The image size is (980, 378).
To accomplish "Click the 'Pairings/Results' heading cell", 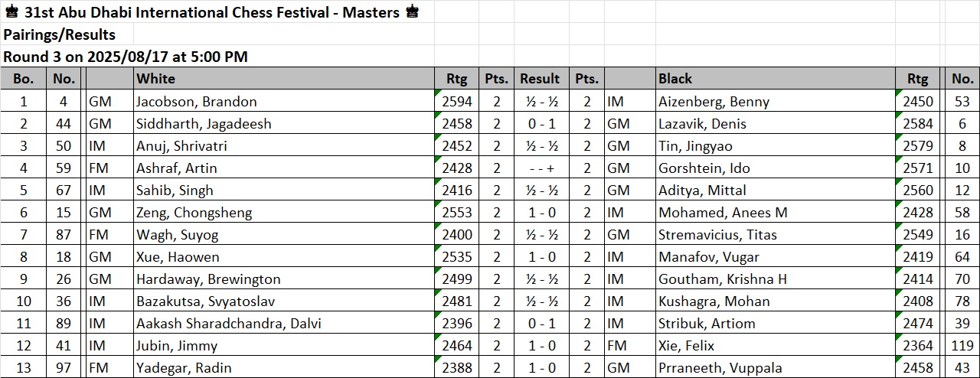I will click(x=60, y=34).
